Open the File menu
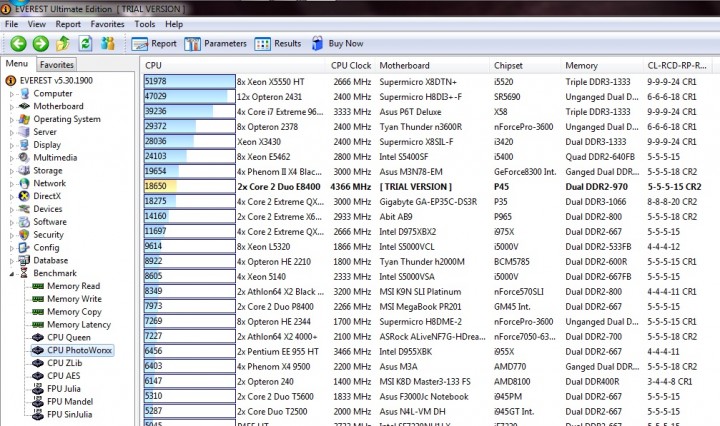The width and height of the screenshot is (720, 426). (x=11, y=24)
